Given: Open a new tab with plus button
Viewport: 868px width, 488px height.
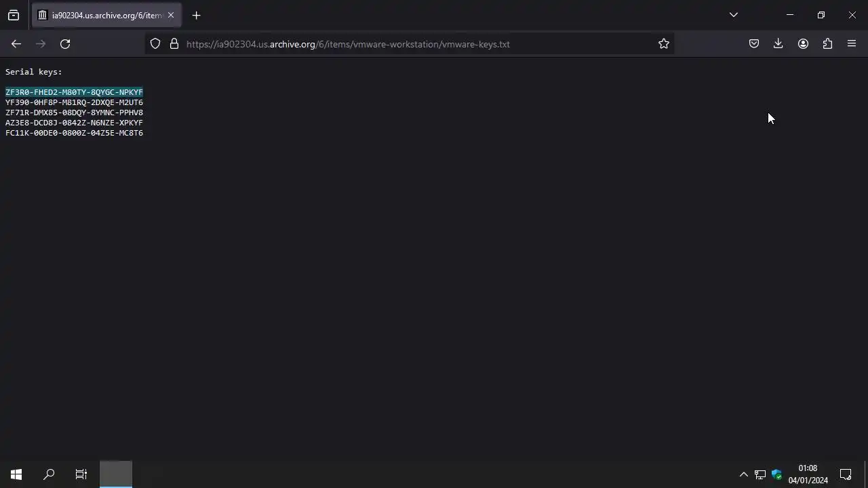Looking at the screenshot, I should 196,15.
